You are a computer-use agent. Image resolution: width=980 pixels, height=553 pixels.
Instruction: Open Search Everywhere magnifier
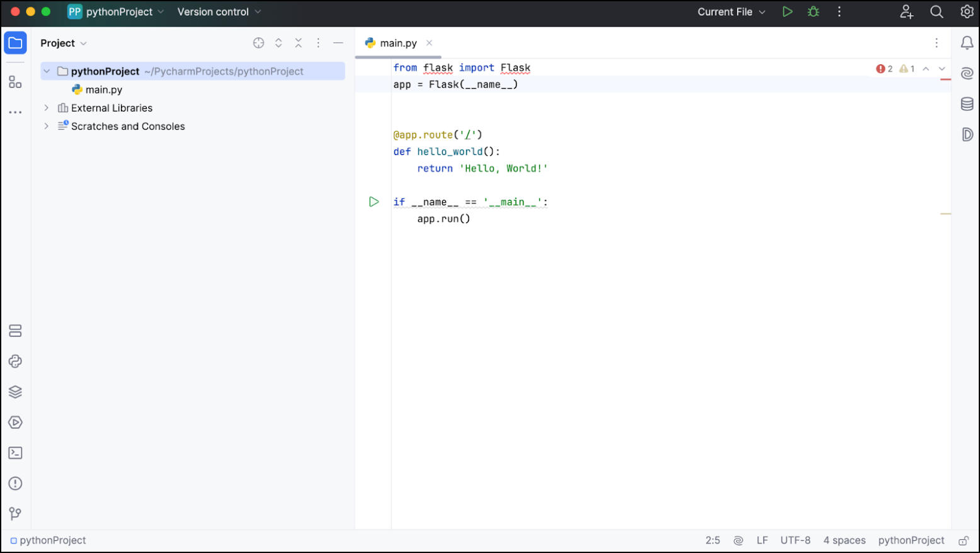pyautogui.click(x=937, y=11)
